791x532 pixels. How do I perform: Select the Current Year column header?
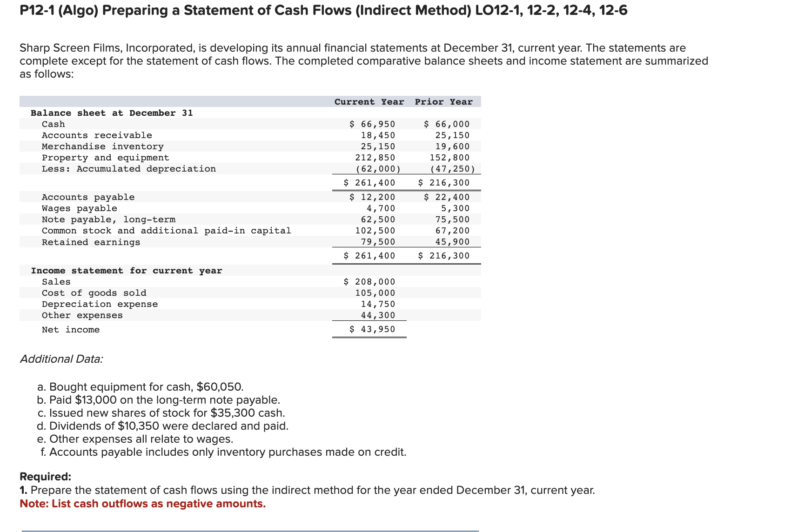(x=369, y=101)
